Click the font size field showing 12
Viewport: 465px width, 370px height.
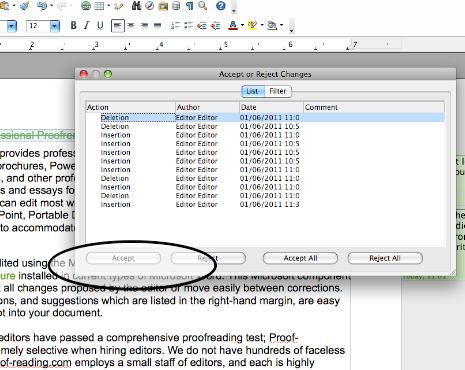click(39, 26)
